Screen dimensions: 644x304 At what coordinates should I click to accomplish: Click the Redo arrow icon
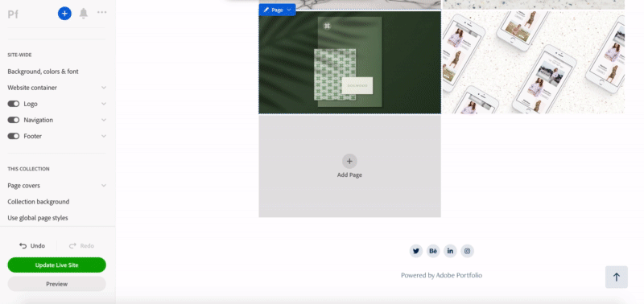[x=72, y=246]
